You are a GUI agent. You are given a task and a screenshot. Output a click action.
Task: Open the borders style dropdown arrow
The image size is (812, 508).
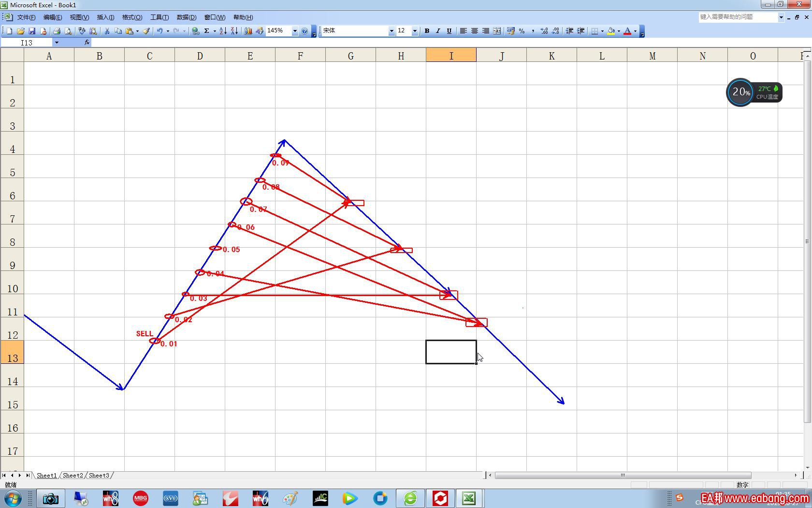[602, 31]
